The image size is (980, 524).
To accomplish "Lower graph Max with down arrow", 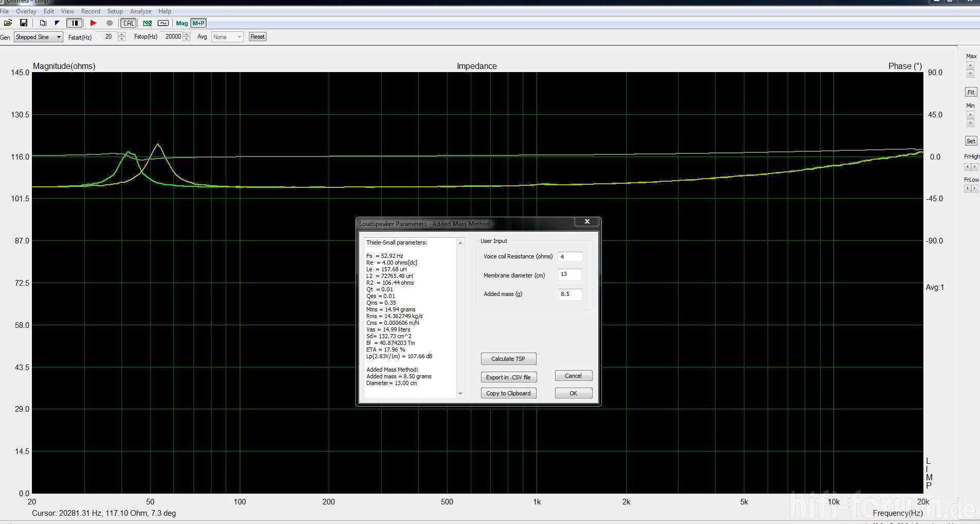I will 970,74.
